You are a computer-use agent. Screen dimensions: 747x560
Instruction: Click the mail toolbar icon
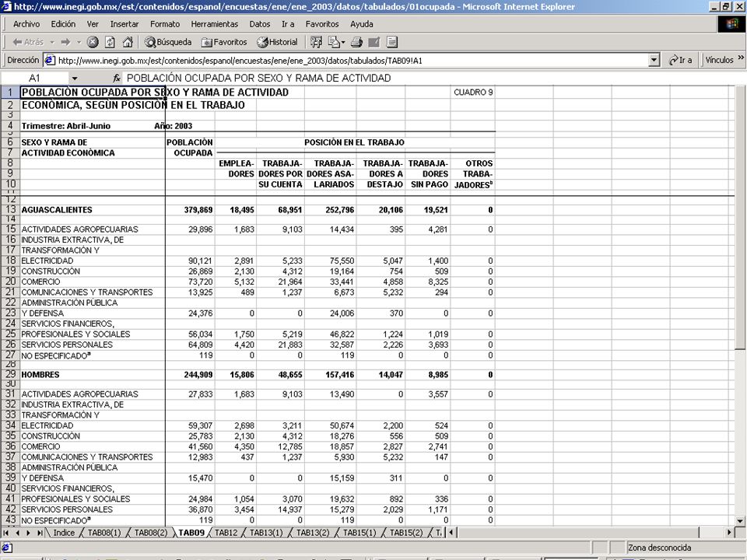(x=334, y=42)
